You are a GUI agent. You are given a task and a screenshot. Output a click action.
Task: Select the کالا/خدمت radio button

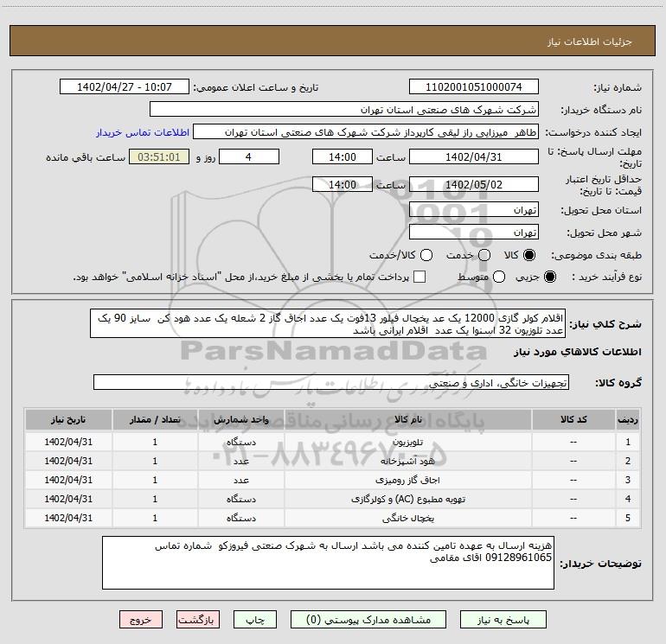tap(426, 255)
